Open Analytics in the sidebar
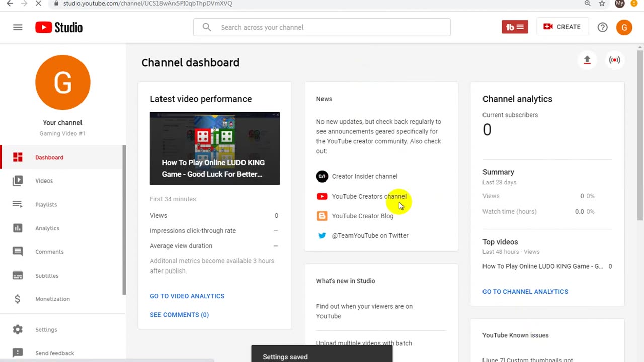 (x=61, y=228)
